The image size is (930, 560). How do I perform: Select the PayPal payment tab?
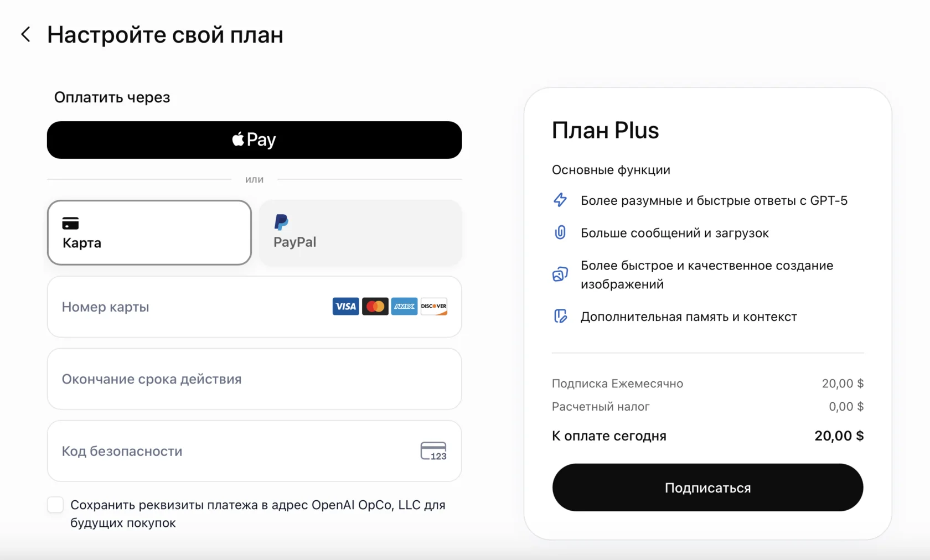tap(360, 232)
